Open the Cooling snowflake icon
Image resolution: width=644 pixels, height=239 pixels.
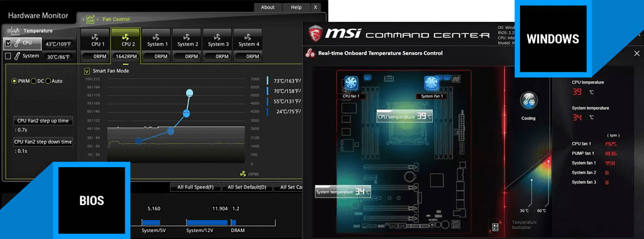click(x=528, y=101)
